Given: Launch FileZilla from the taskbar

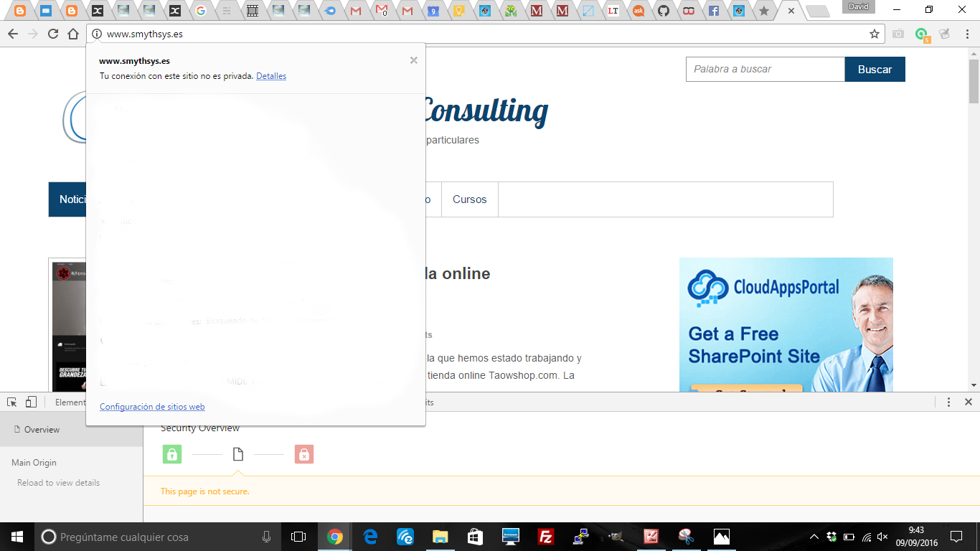Looking at the screenshot, I should [546, 537].
